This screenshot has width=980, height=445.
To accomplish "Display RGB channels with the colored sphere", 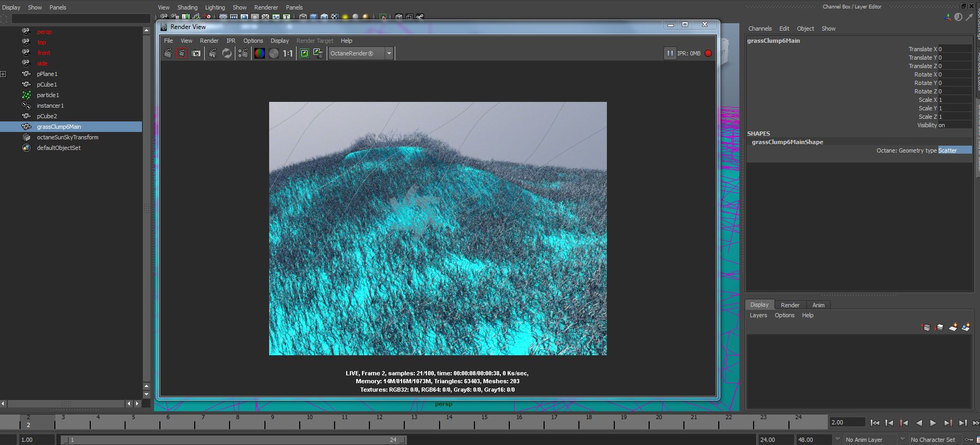I will 260,53.
